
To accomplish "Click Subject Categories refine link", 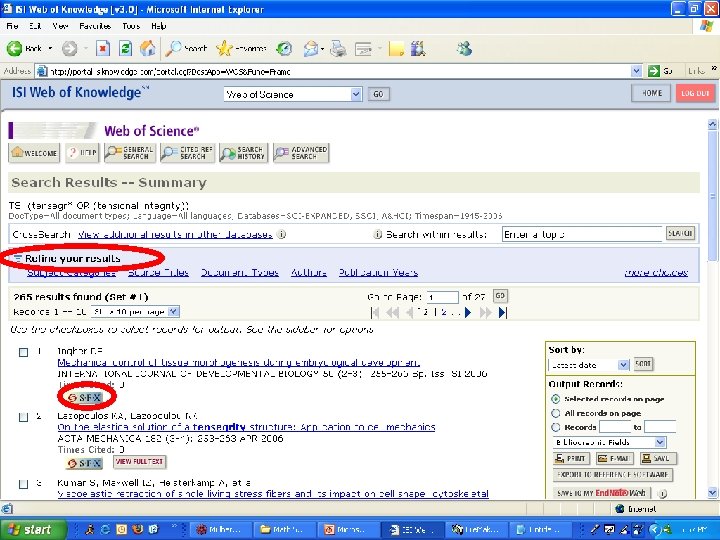I will [x=71, y=272].
